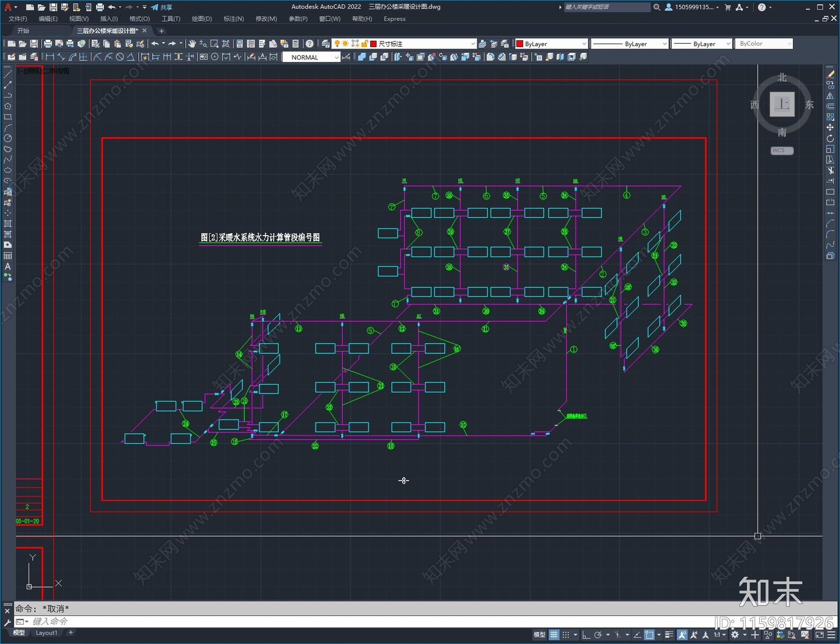840x644 pixels.
Task: Toggle ortho mode in status bar
Action: pyautogui.click(x=586, y=635)
